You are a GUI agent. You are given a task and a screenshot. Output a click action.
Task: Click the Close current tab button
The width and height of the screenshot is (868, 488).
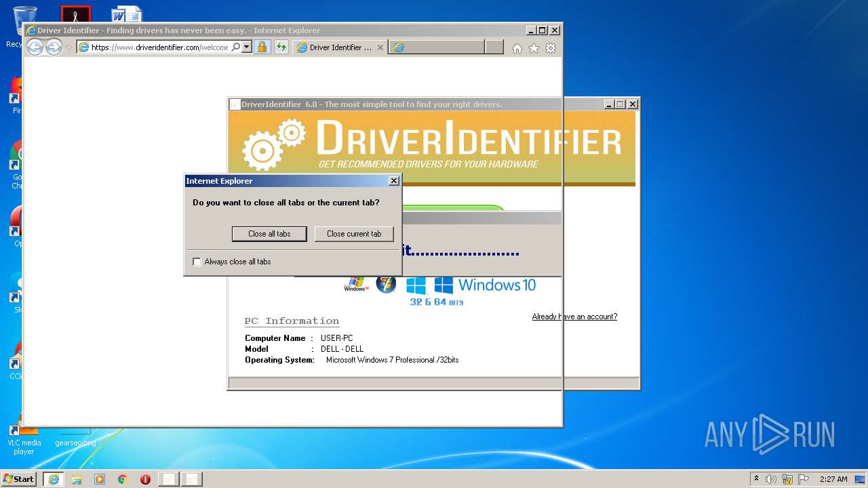[x=354, y=234]
